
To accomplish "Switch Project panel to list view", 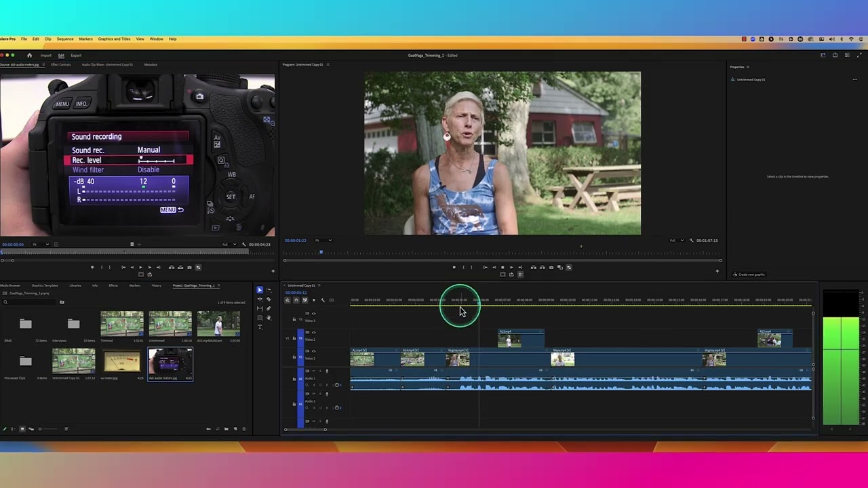I will coord(14,429).
